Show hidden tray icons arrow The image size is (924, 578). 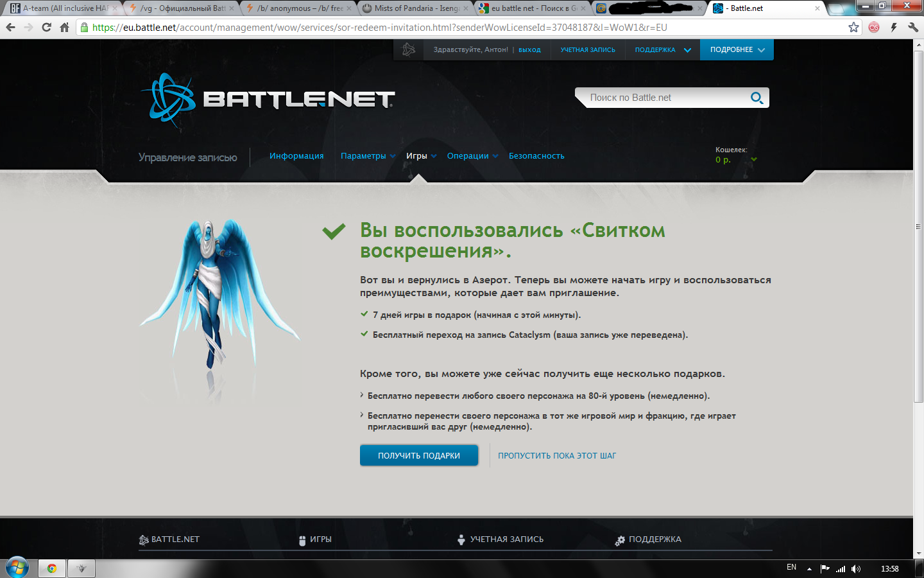point(809,569)
